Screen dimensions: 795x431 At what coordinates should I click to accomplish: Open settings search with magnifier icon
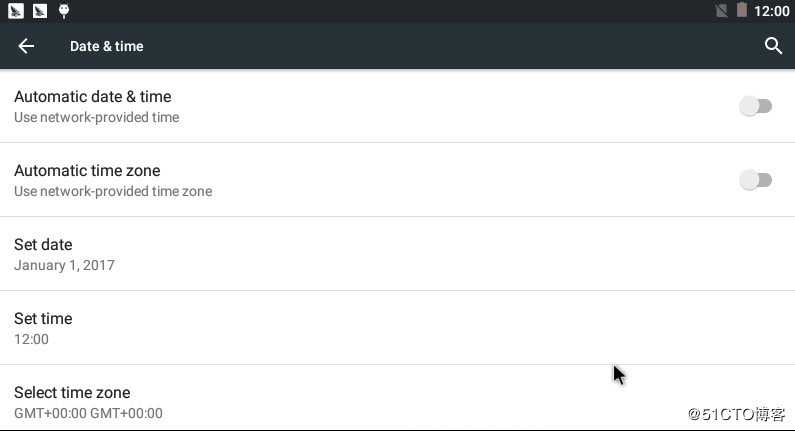(x=772, y=46)
